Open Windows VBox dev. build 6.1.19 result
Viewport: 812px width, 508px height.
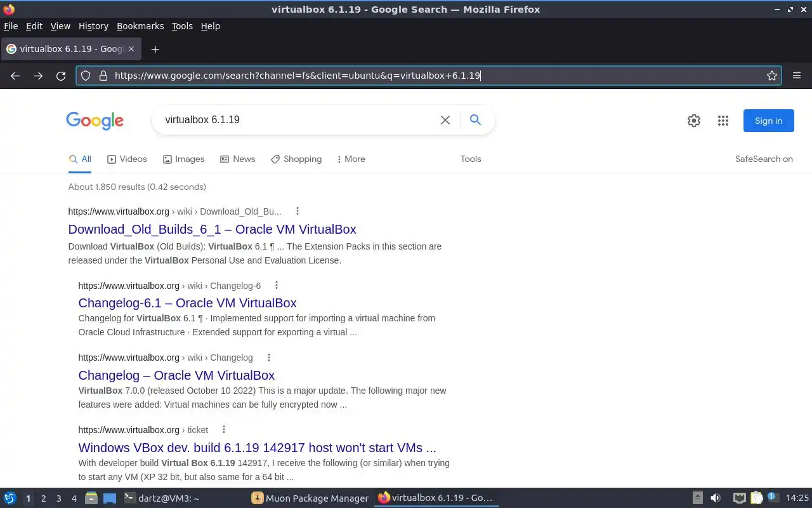click(257, 448)
